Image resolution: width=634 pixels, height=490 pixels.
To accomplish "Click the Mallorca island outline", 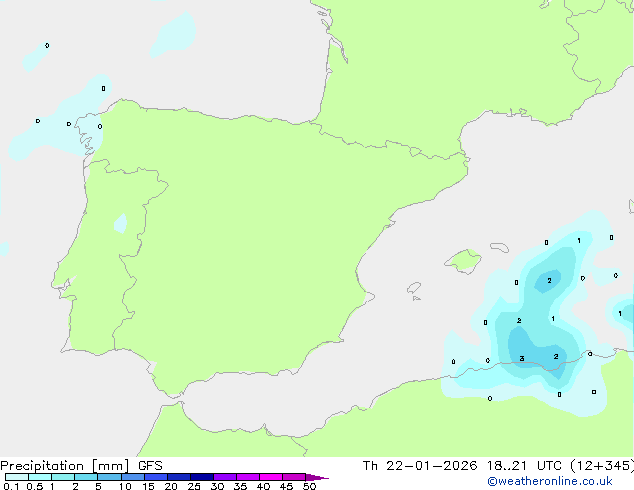I will pos(463,261).
